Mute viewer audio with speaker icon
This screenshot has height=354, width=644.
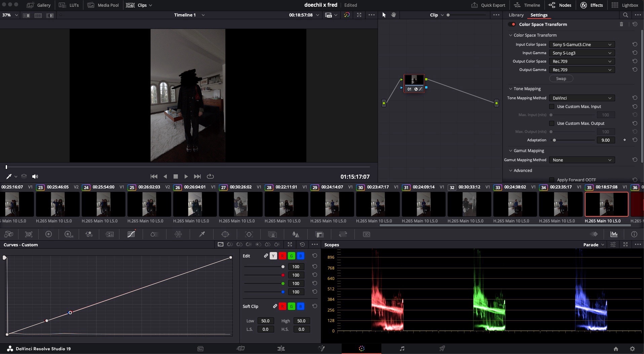pos(35,176)
